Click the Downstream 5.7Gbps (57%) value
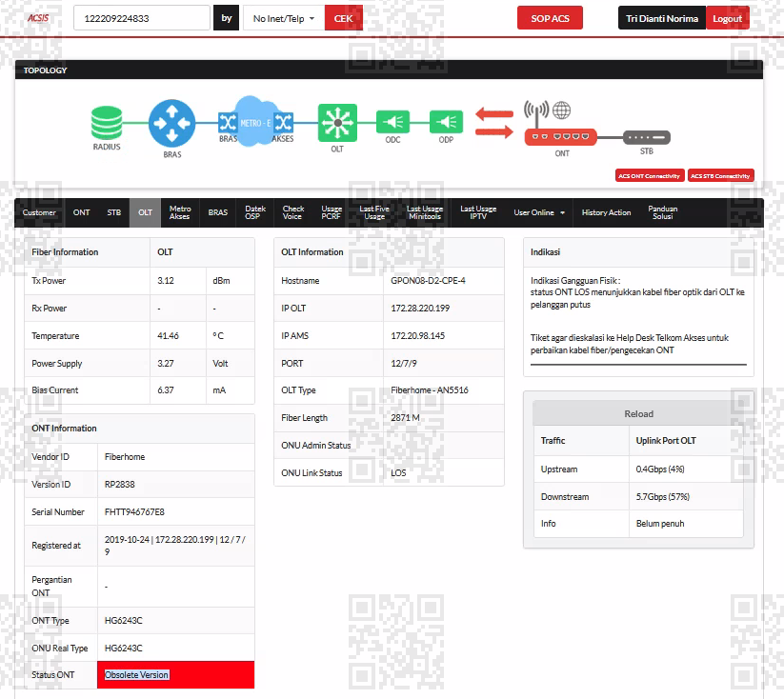The height and width of the screenshot is (699, 784). [x=662, y=496]
